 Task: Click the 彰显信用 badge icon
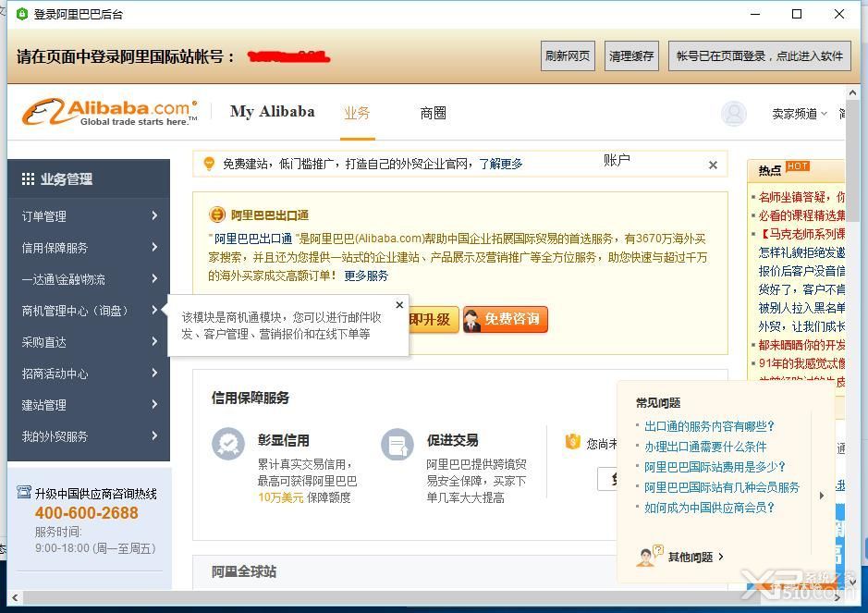pos(228,444)
